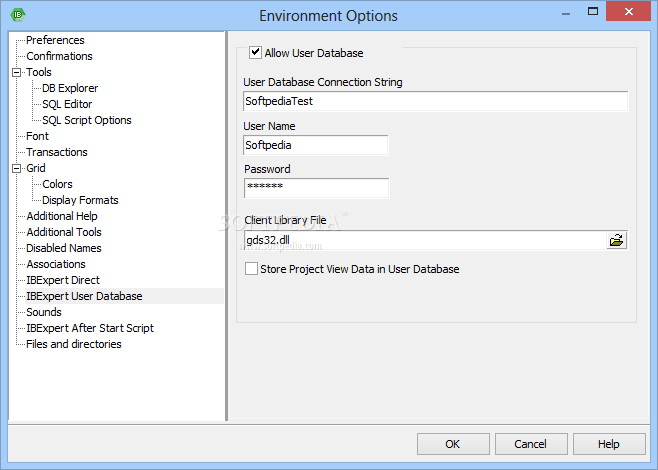
Task: Minimize the Environment Options window
Action: click(x=566, y=13)
